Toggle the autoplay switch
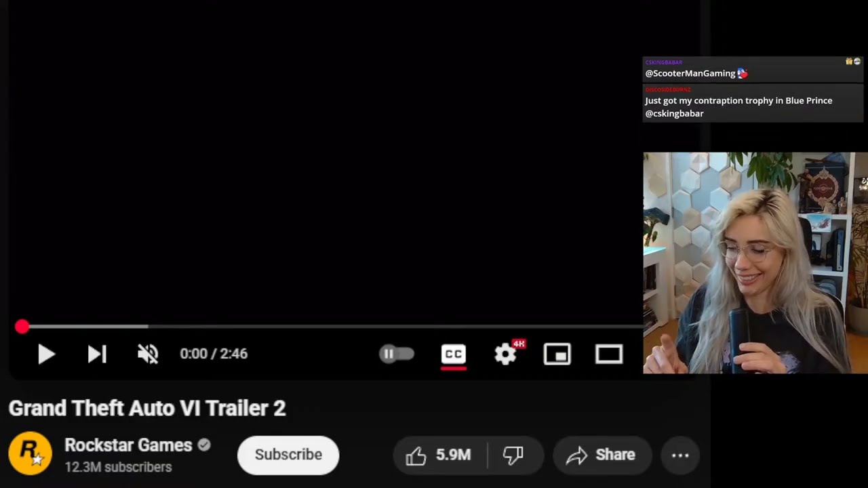This screenshot has width=868, height=488. (x=397, y=354)
